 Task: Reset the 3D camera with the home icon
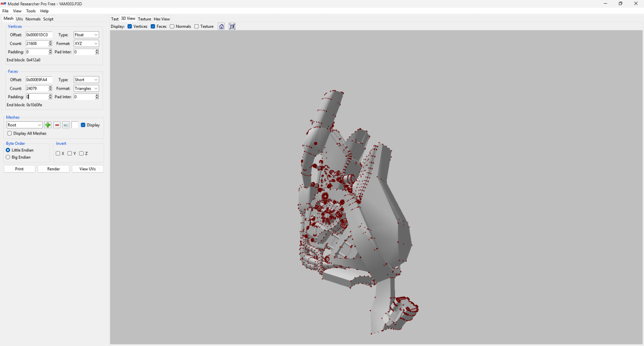pos(222,26)
